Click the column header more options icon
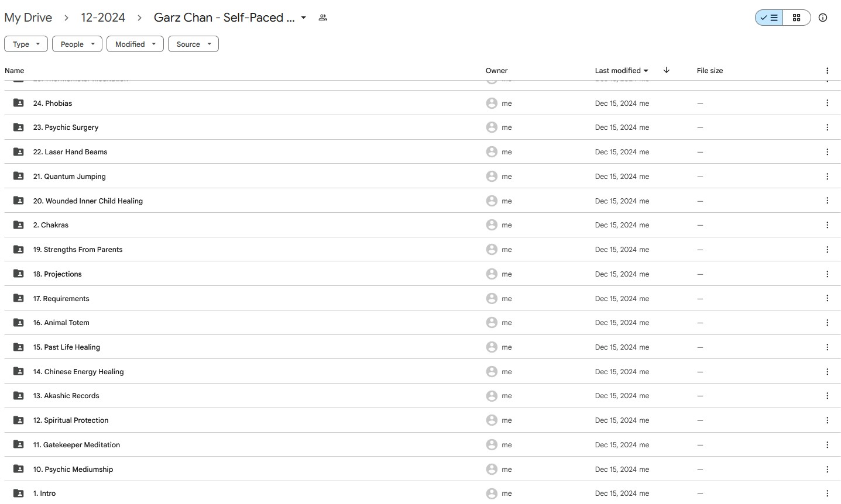The width and height of the screenshot is (841, 504). (x=827, y=70)
